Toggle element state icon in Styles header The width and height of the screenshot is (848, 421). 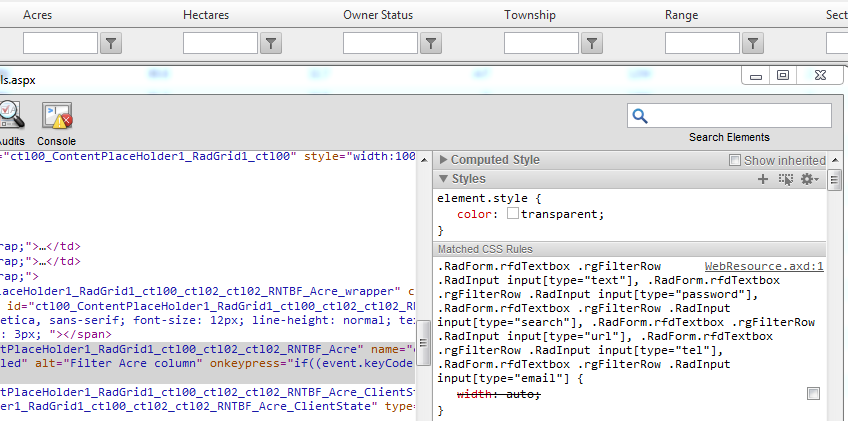[x=785, y=179]
